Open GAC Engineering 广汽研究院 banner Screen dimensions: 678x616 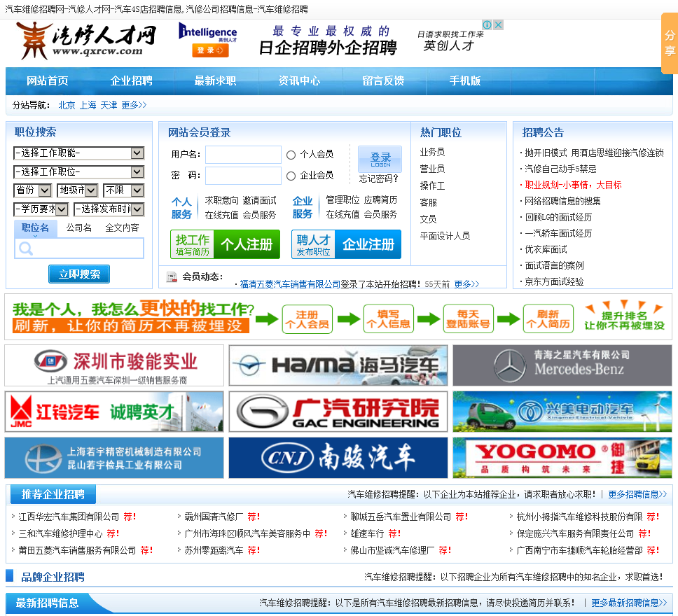pyautogui.click(x=338, y=412)
